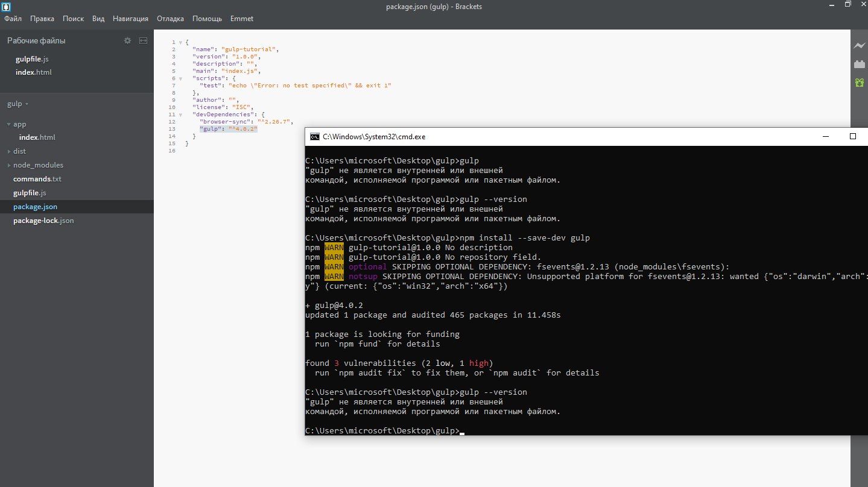Expand the node_modules folder
This screenshot has width=868, height=487.
(x=9, y=165)
